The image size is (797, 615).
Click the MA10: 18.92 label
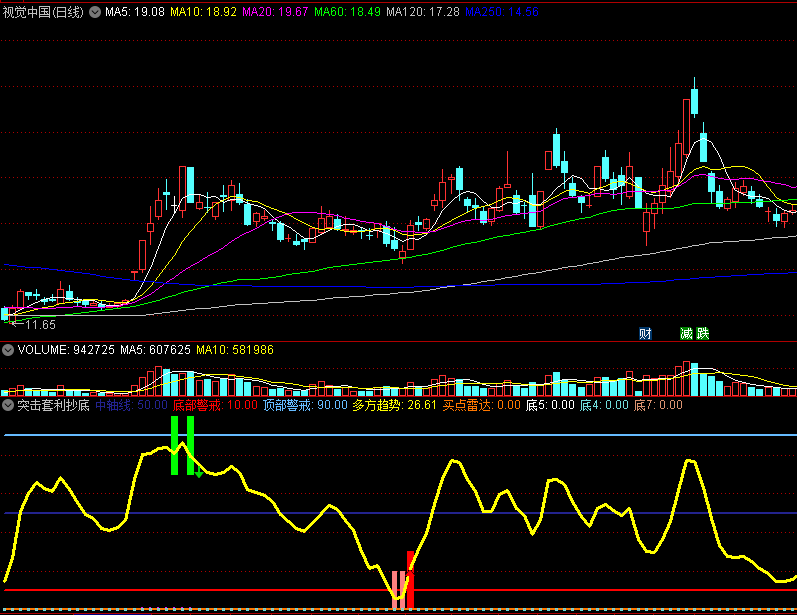(203, 12)
